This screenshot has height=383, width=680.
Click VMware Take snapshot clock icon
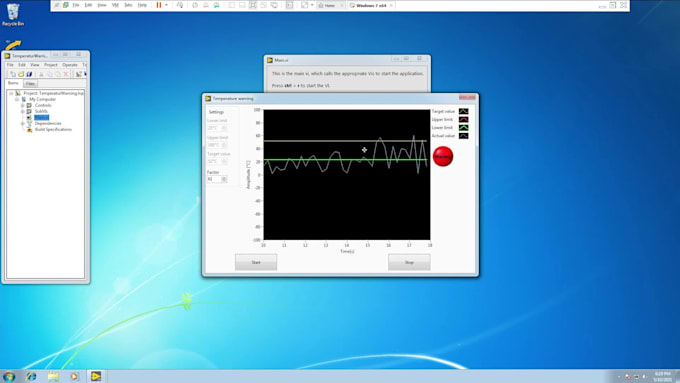coord(195,5)
